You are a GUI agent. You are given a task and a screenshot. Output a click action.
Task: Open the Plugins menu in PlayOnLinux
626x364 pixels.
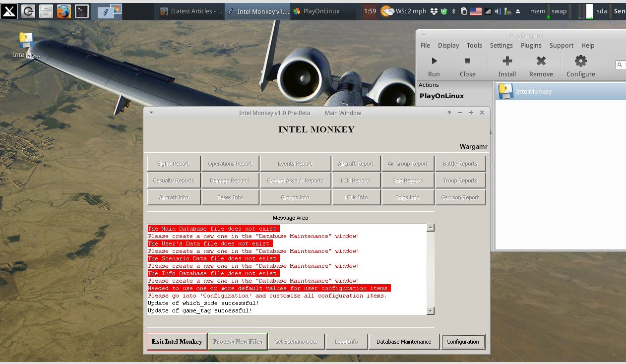531,45
